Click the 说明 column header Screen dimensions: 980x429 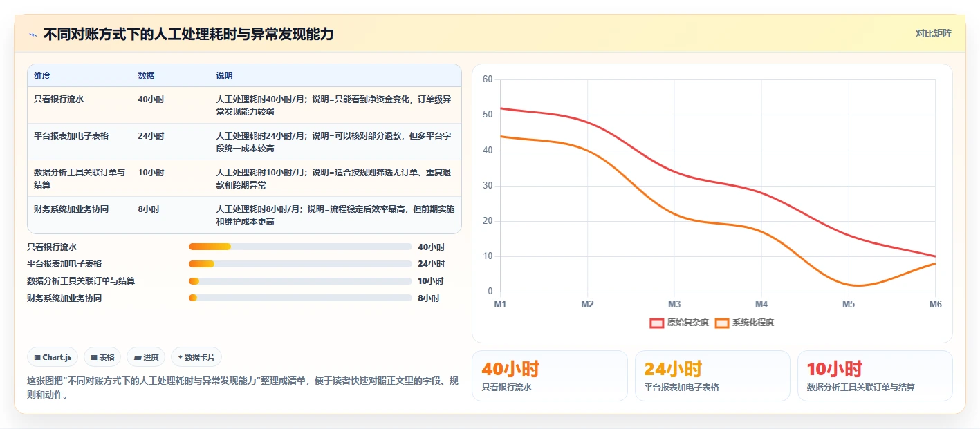tap(225, 76)
